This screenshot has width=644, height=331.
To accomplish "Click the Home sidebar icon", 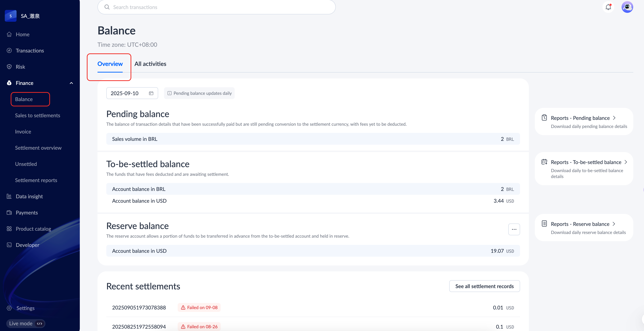I will coord(9,34).
